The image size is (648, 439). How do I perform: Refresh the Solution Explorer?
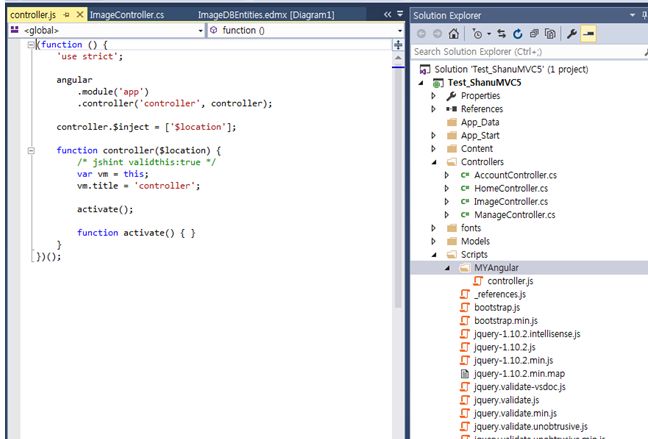click(x=517, y=34)
